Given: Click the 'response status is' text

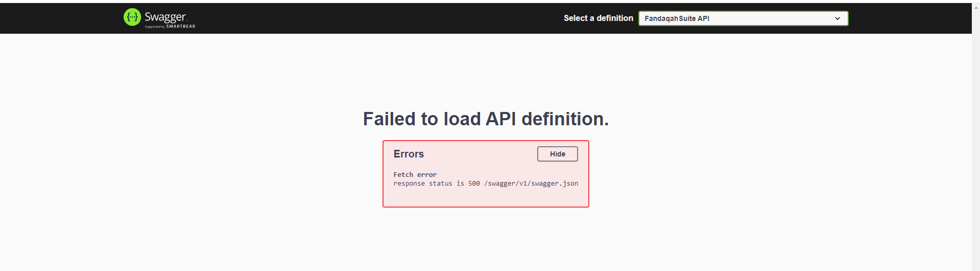Looking at the screenshot, I should point(428,184).
